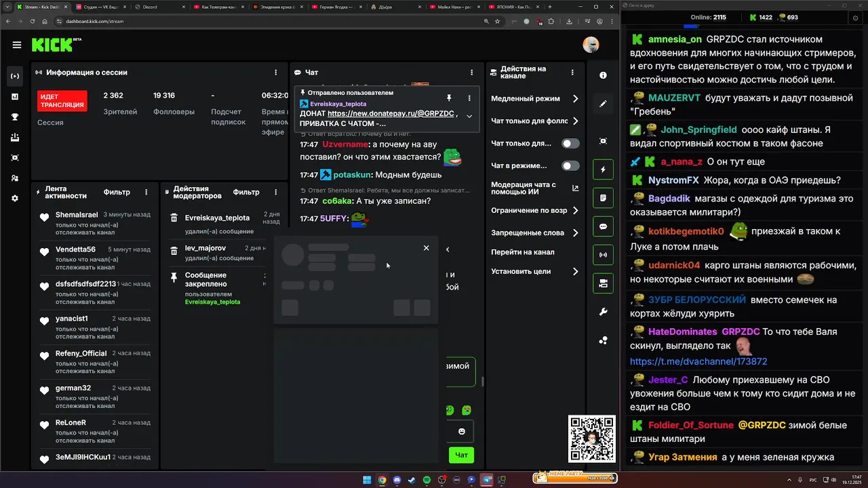Click the trash icon beside Evreiskaya_teplota moderator action

click(x=174, y=218)
